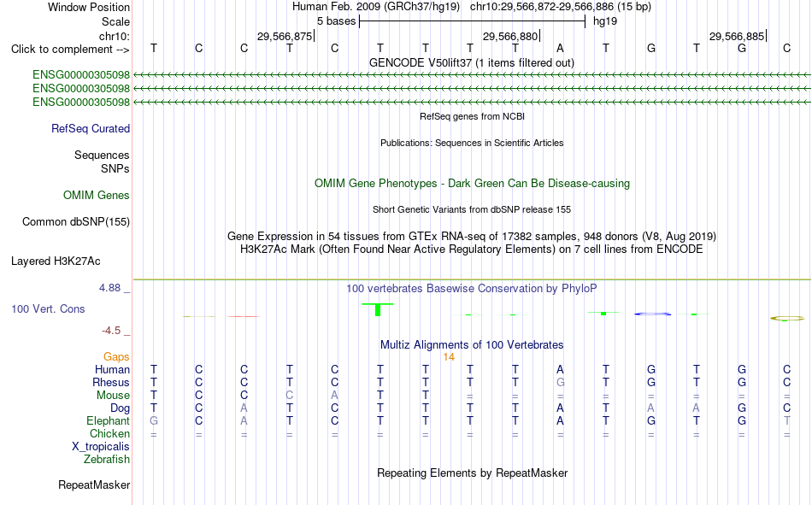Viewport: 812px width, 505px height.
Task: Select the X_tropicalis species row label
Action: click(x=101, y=447)
